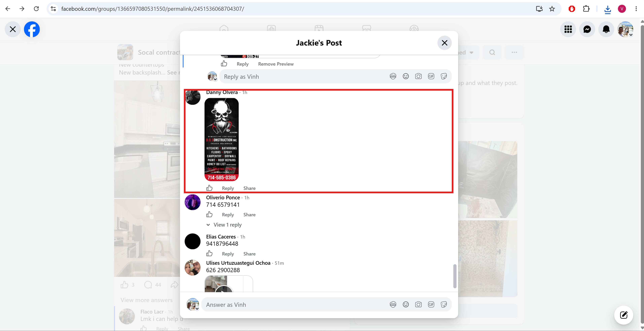This screenshot has height=331, width=644.
Task: Go back in browser history
Action: point(8,9)
